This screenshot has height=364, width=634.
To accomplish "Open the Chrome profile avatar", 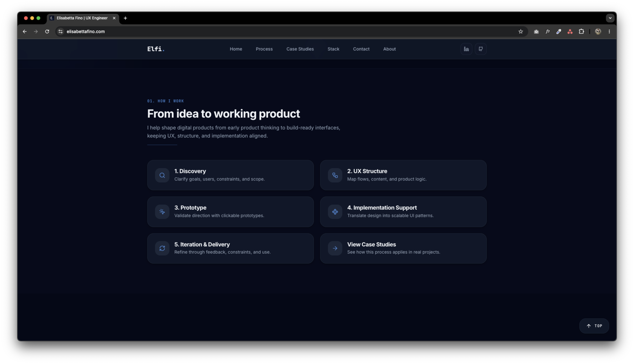I will click(598, 32).
